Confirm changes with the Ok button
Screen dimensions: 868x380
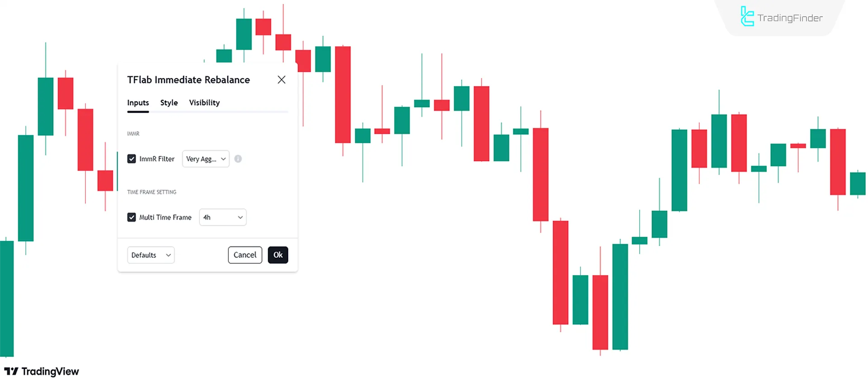click(x=278, y=255)
